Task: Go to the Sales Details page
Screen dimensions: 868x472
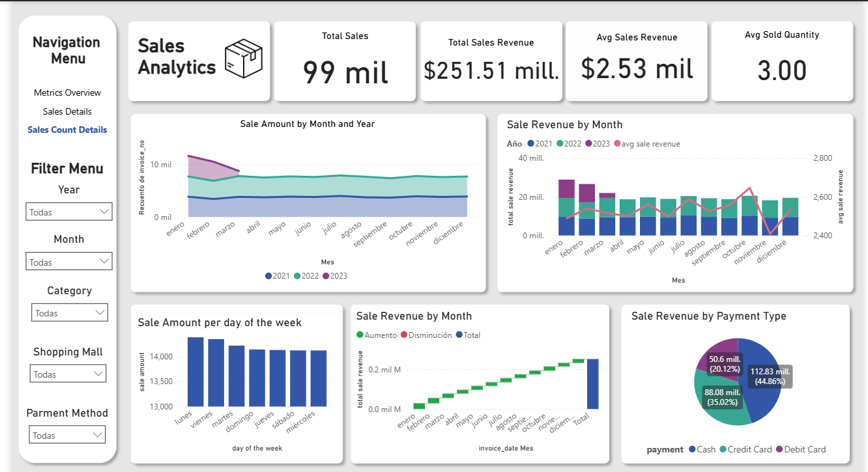Action: tap(67, 111)
